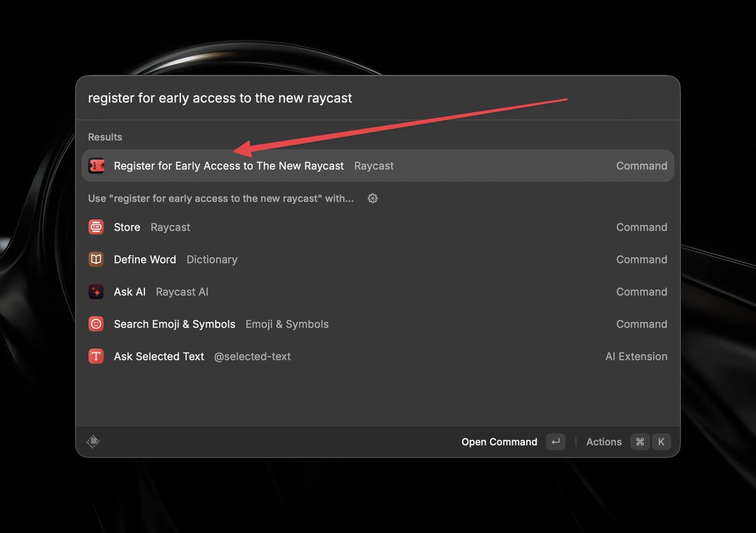Click the Command label on Ask AI row
Screen dimensions: 756x533
[641, 292]
